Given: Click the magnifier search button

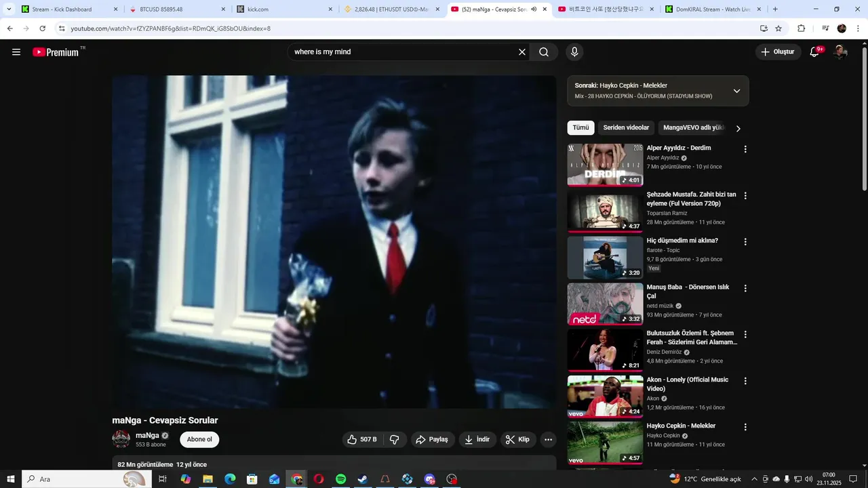Looking at the screenshot, I should pos(544,52).
